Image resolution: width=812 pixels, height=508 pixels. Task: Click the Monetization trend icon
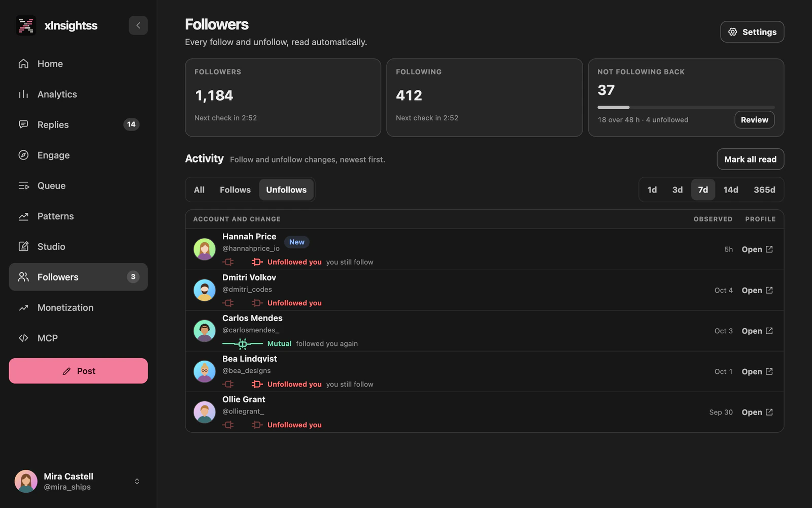point(23,307)
